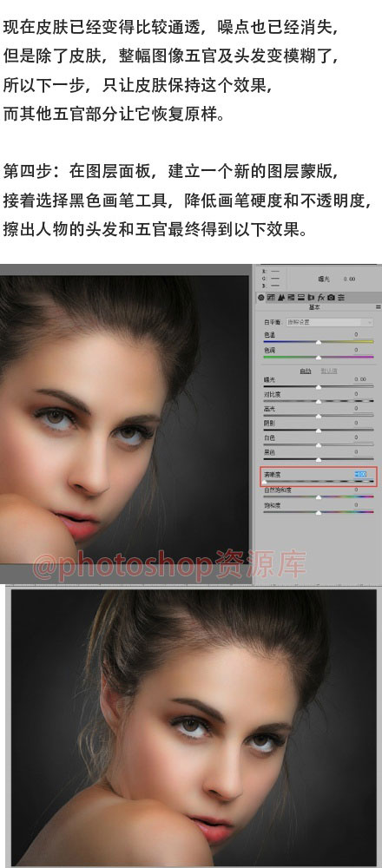Click the 高光 value field
Viewport: 382px width, 868px height.
pos(363,409)
